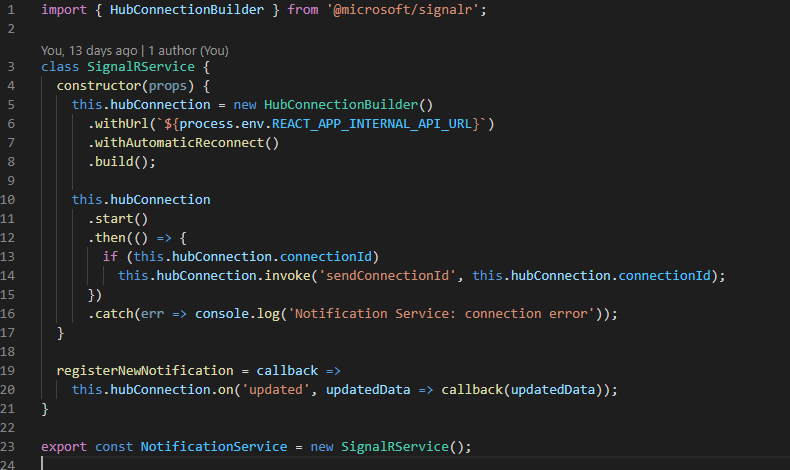The image size is (790, 470).
Task: Select empty line number 9 in the gutter
Action: click(11, 181)
